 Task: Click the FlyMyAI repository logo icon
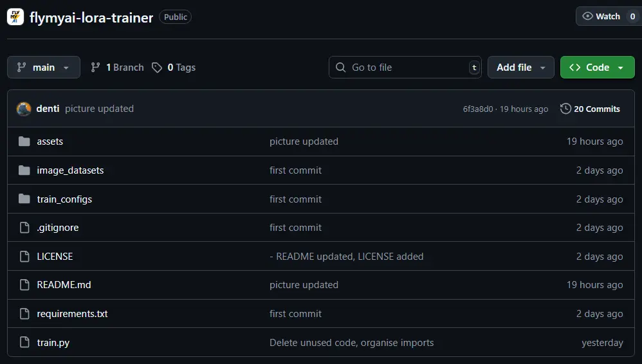(15, 17)
